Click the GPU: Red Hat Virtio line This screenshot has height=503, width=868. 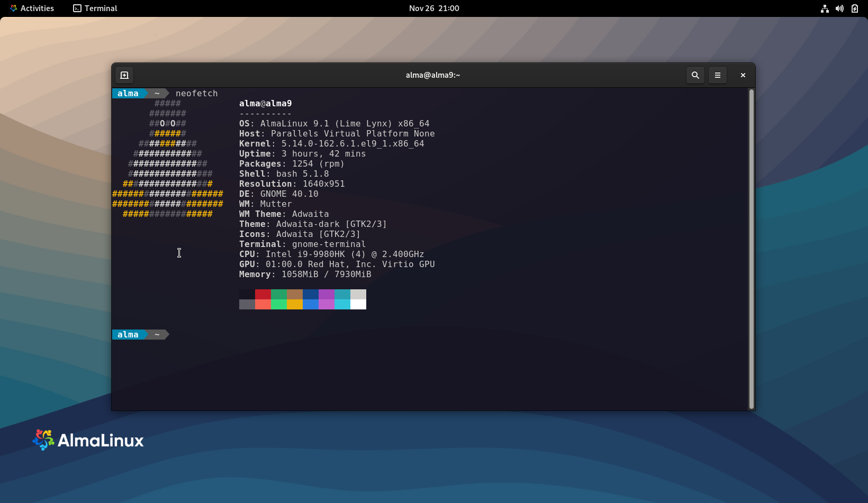click(x=337, y=264)
